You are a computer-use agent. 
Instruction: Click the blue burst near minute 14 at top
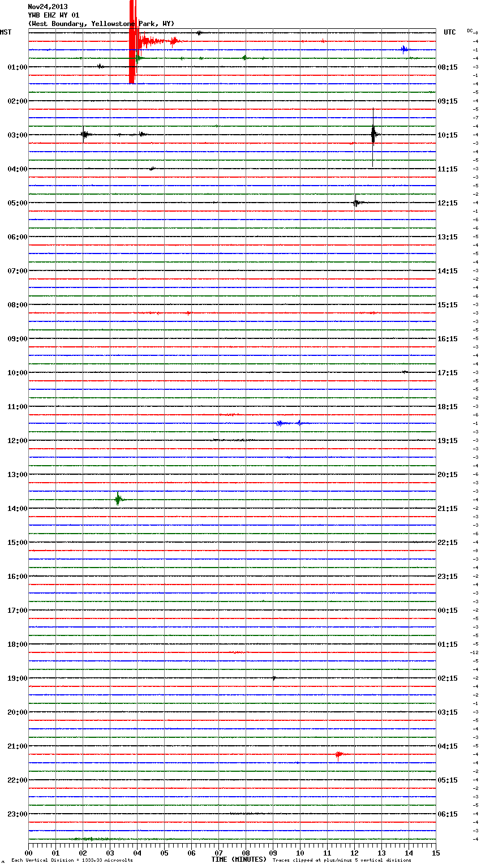pos(405,49)
